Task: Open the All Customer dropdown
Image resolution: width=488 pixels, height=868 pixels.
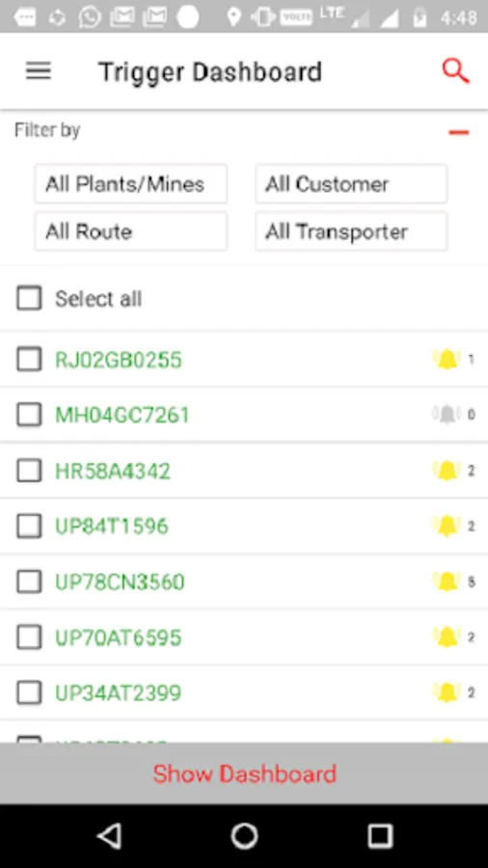Action: point(351,184)
